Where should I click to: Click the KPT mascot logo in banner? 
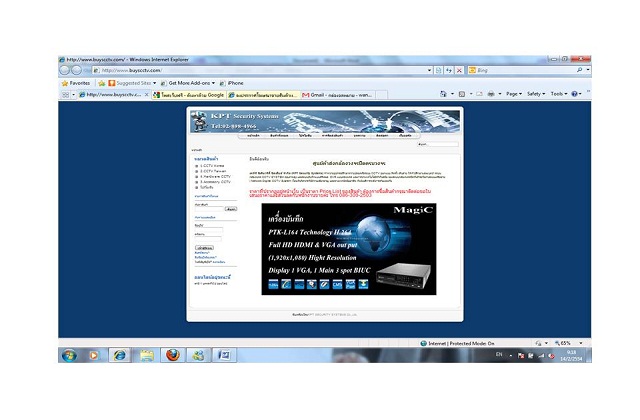click(x=199, y=121)
